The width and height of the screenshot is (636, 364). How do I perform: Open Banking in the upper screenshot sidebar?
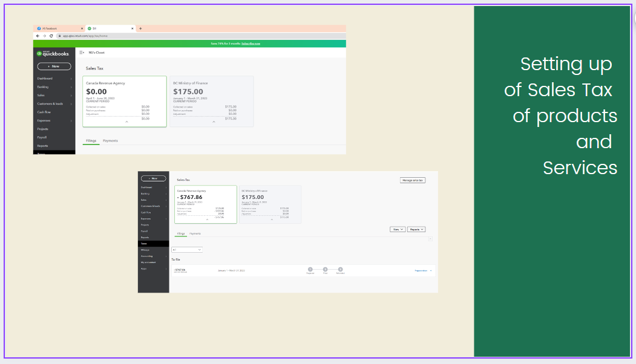coord(43,86)
